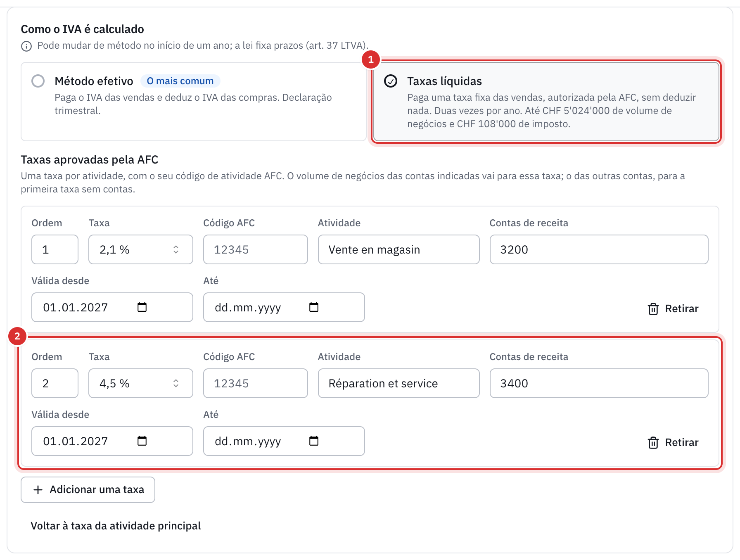740x560 pixels.
Task: Click Retirar label on the 2,1 % rate
Action: (x=682, y=309)
